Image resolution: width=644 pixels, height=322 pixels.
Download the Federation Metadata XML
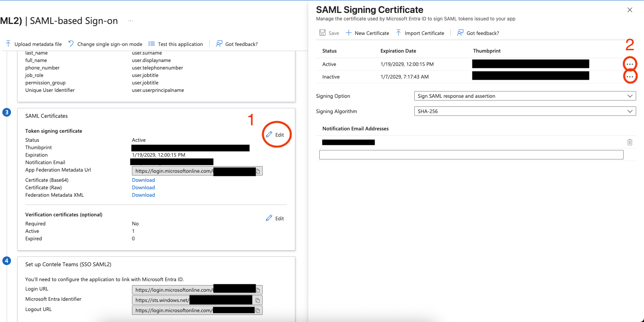pos(143,195)
